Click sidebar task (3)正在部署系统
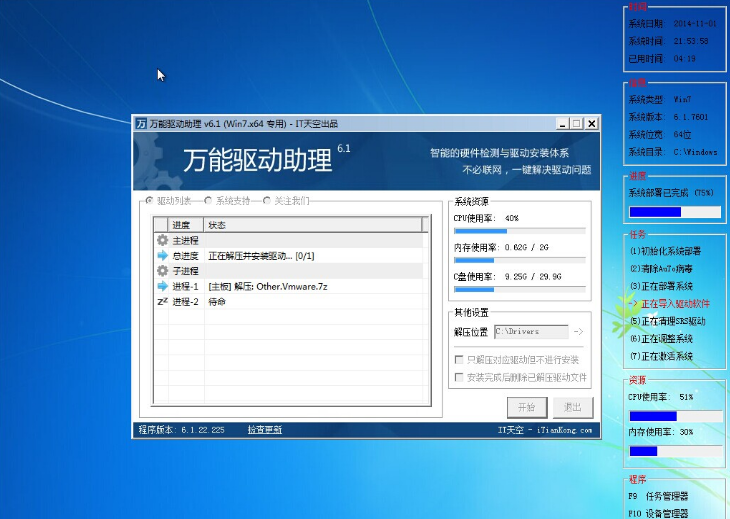The height and width of the screenshot is (519, 730). pos(662,286)
